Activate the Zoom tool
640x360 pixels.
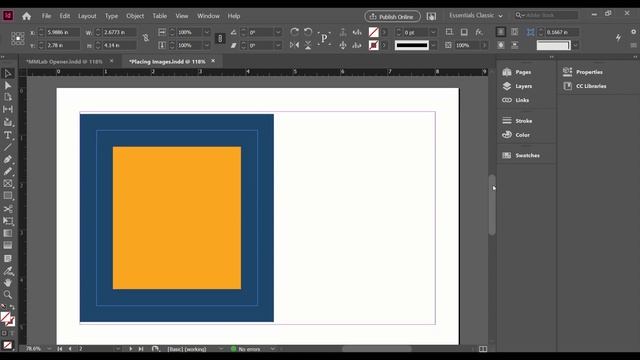click(x=7, y=294)
